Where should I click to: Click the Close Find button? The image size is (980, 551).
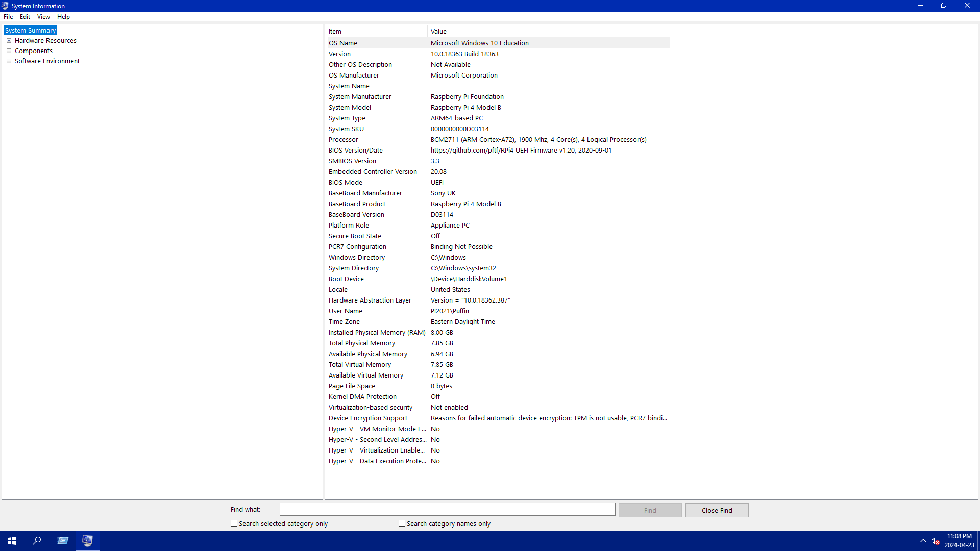pos(717,510)
